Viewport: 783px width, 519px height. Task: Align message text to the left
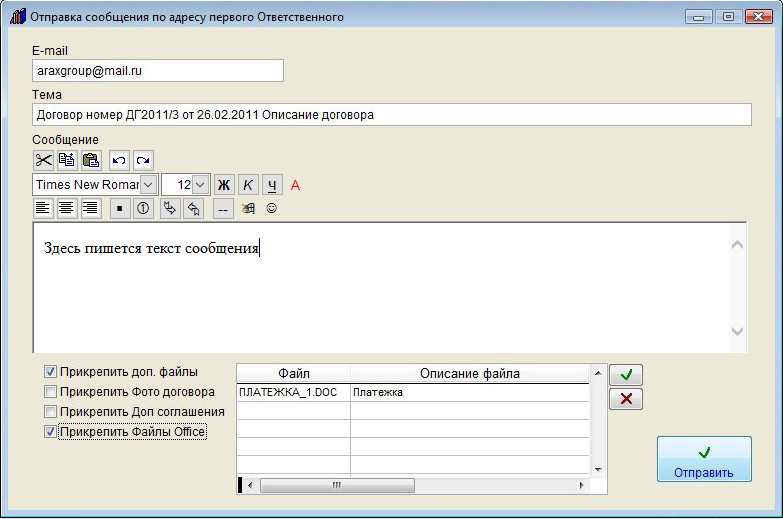43,208
